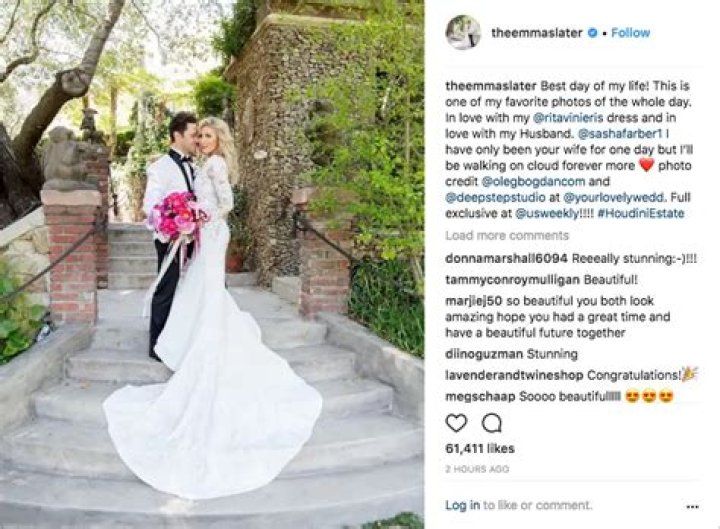
Task: Open donnamarshall6094 commenter profile
Action: pos(506,259)
